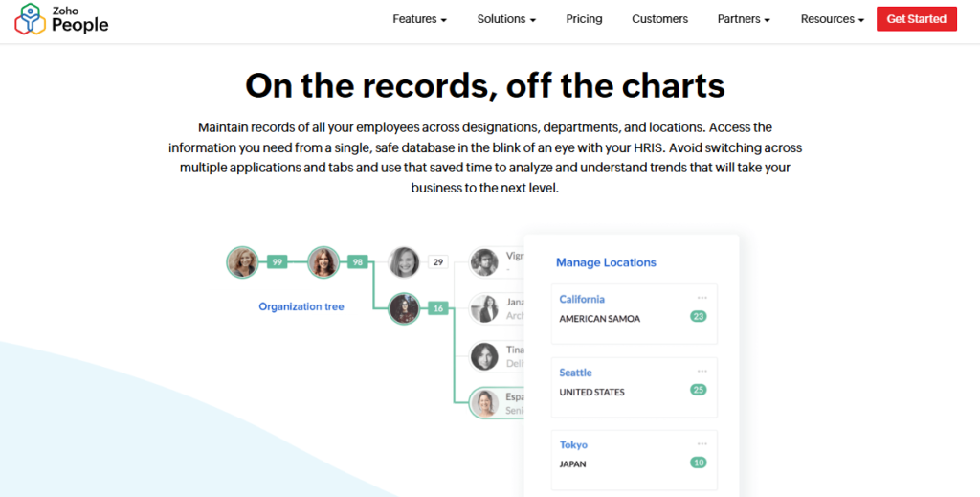Open the Customers page

pyautogui.click(x=659, y=19)
